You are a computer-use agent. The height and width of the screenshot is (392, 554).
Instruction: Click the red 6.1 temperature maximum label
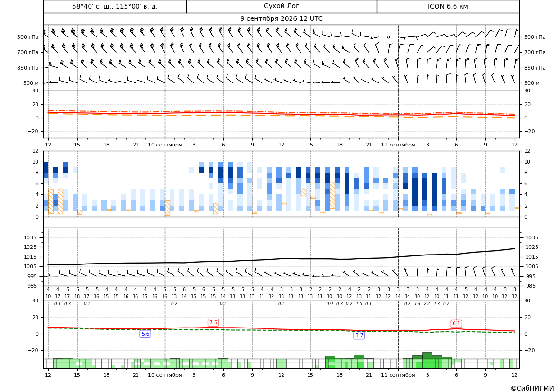[x=456, y=323]
